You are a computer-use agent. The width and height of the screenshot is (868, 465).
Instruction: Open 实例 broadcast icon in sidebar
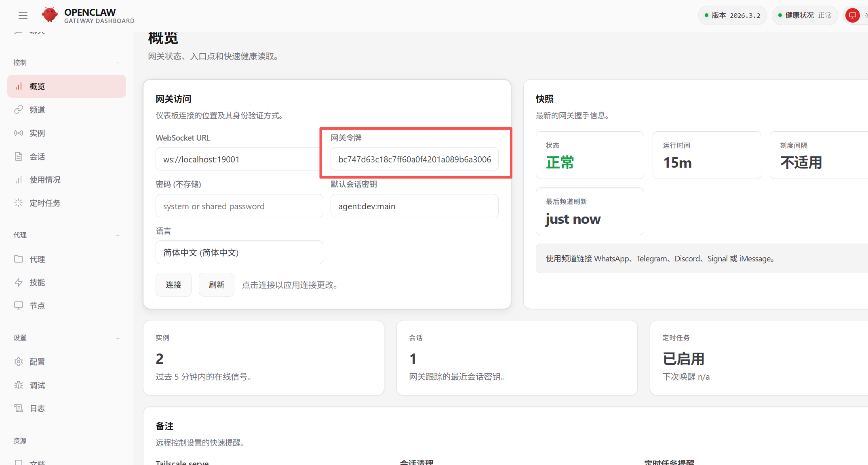coord(19,133)
